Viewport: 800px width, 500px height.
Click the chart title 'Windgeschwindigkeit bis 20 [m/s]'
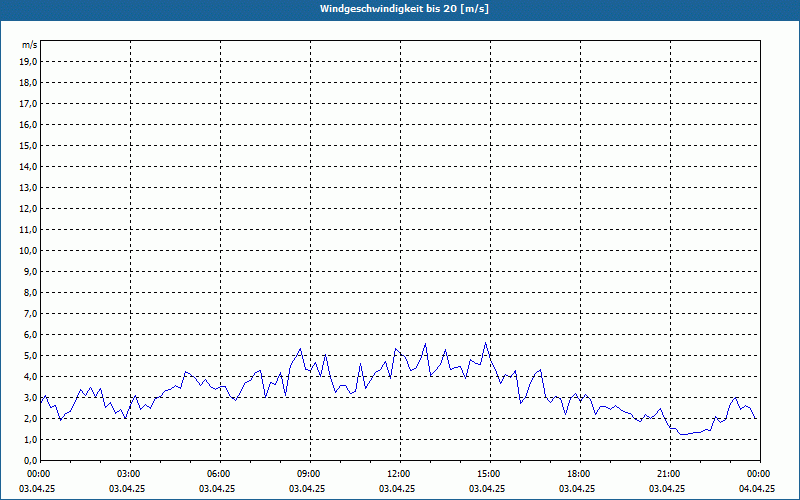pyautogui.click(x=404, y=9)
